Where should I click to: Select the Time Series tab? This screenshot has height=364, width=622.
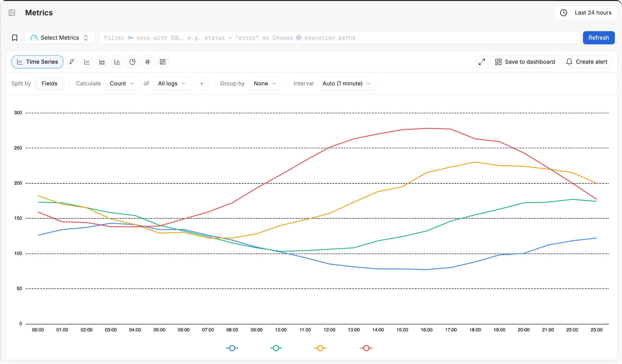37,62
